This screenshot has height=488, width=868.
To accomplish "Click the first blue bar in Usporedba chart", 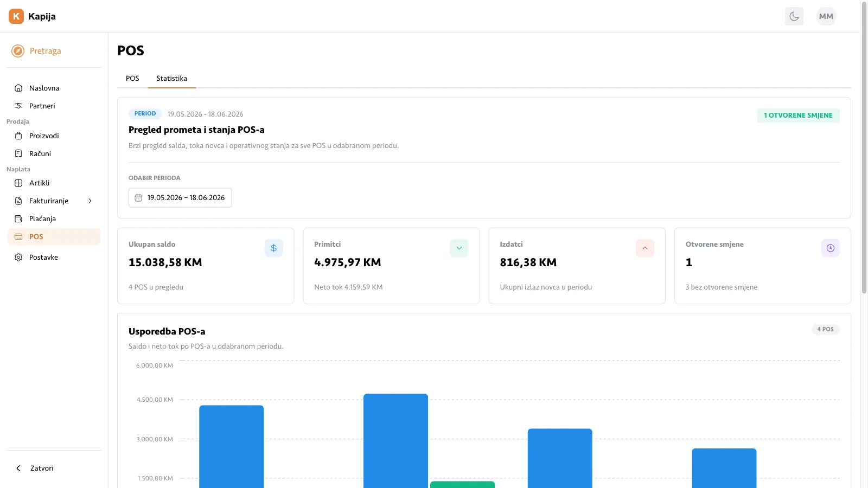I will tap(232, 446).
